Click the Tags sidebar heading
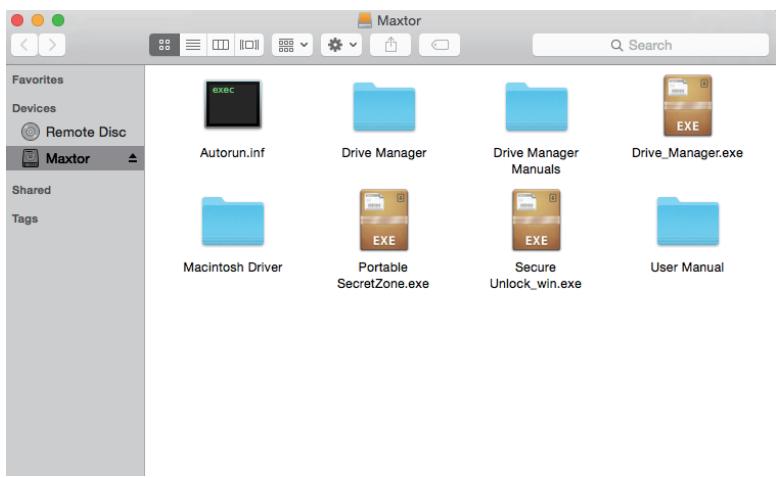The width and height of the screenshot is (782, 478). coord(25,219)
